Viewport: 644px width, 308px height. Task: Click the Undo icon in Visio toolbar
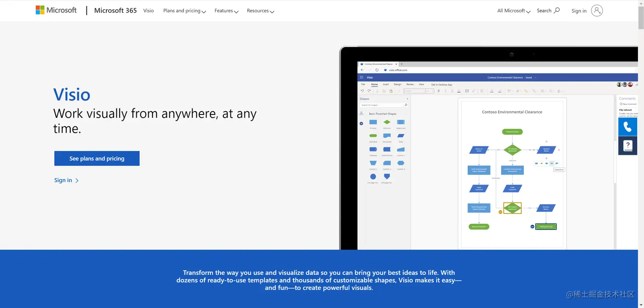[x=362, y=91]
